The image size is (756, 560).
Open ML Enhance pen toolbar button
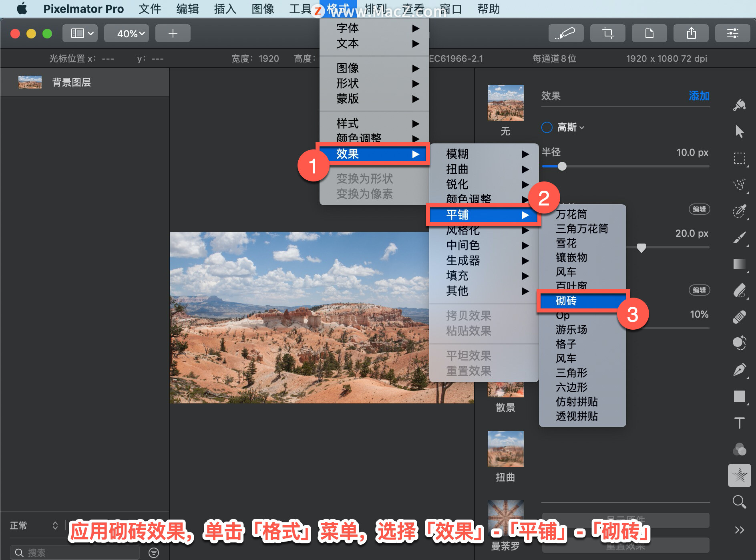pyautogui.click(x=566, y=33)
